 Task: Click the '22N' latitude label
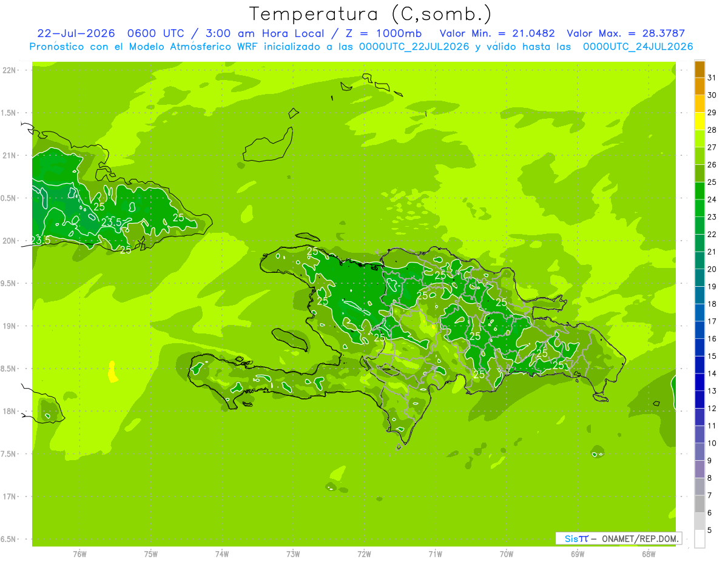coord(9,70)
